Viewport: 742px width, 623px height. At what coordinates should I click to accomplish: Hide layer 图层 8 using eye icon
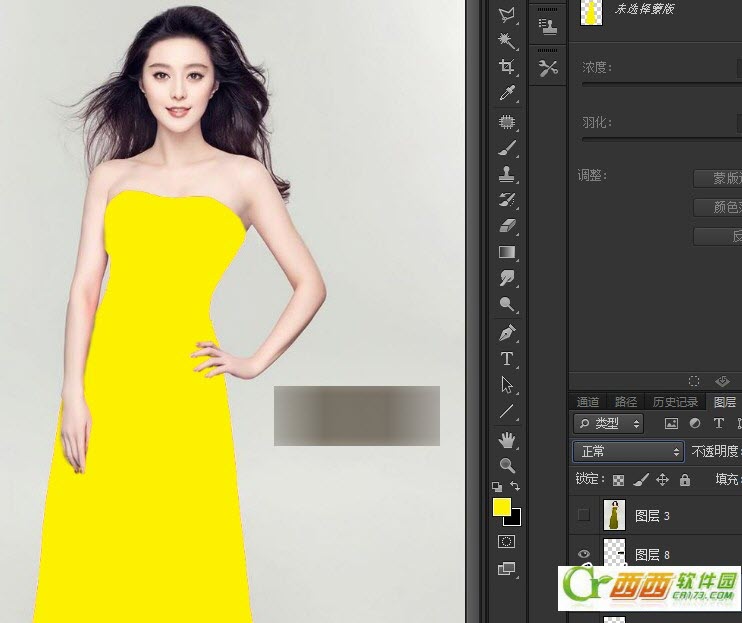coord(584,554)
